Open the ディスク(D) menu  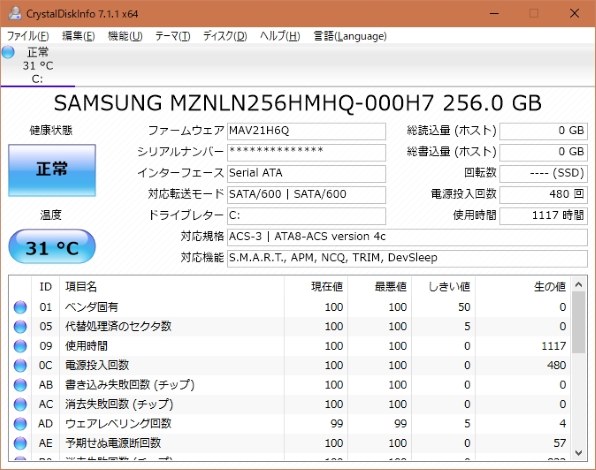coord(225,36)
